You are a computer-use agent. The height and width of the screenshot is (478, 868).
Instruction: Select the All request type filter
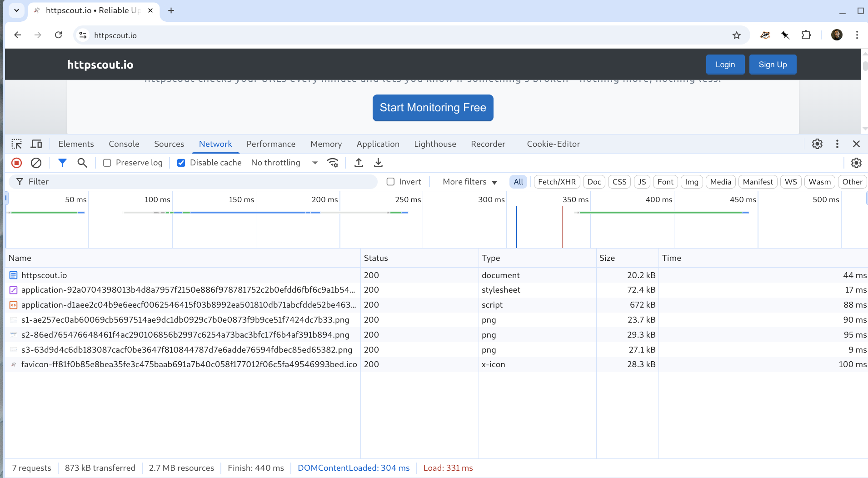click(518, 182)
